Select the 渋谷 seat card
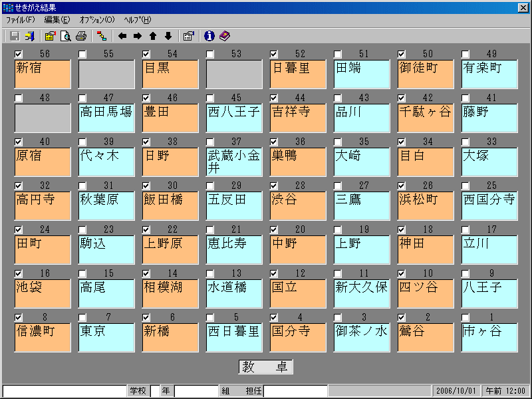Image resolution: width=532 pixels, height=399 pixels. coord(298,205)
